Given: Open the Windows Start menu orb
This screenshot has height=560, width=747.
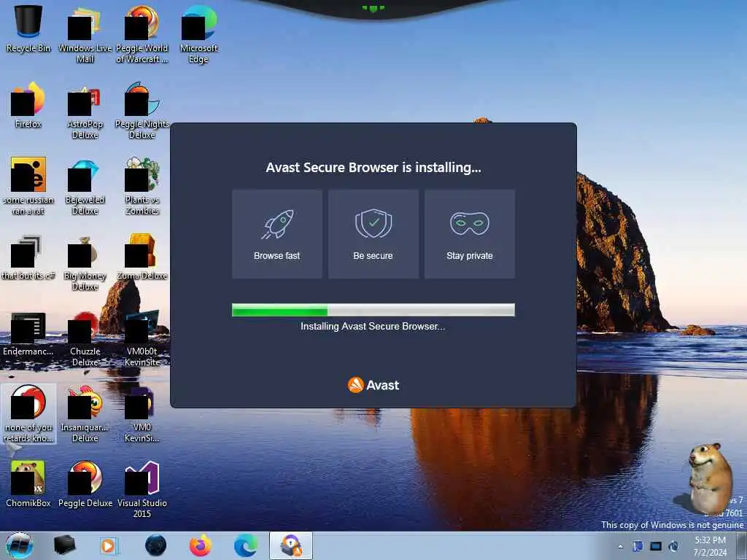Looking at the screenshot, I should tap(20, 545).
